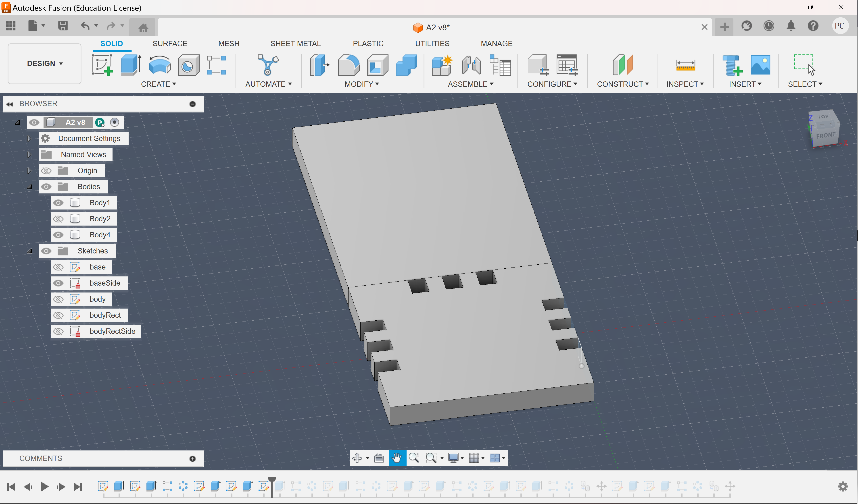The image size is (858, 504).
Task: Switch to the PLASTIC tab
Action: pos(368,44)
